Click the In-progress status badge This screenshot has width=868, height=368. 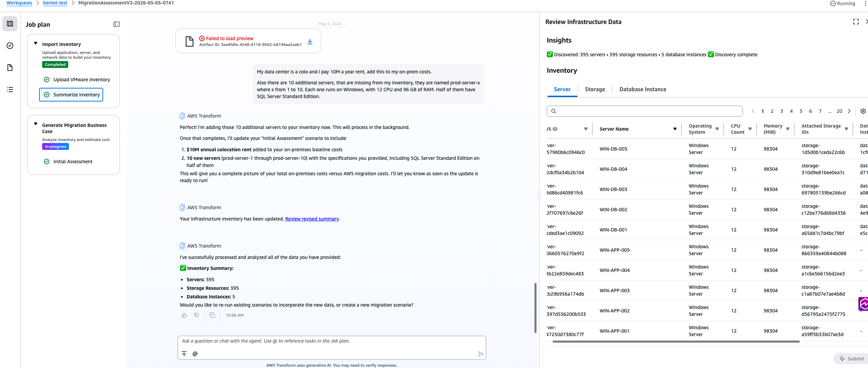tap(56, 146)
